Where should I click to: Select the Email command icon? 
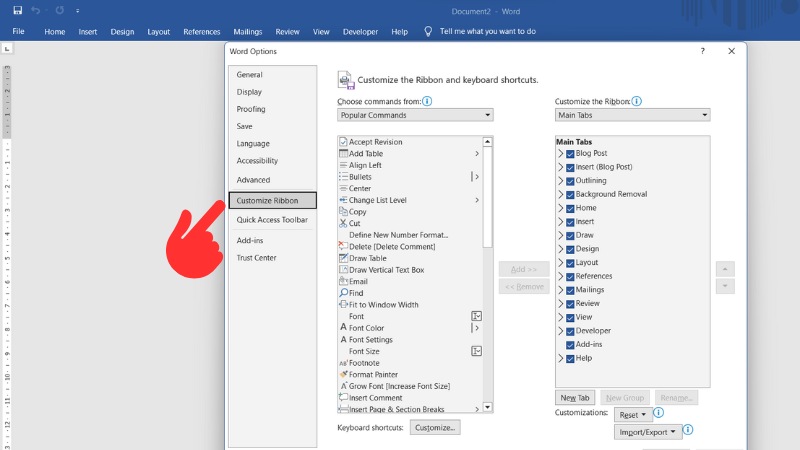(343, 281)
